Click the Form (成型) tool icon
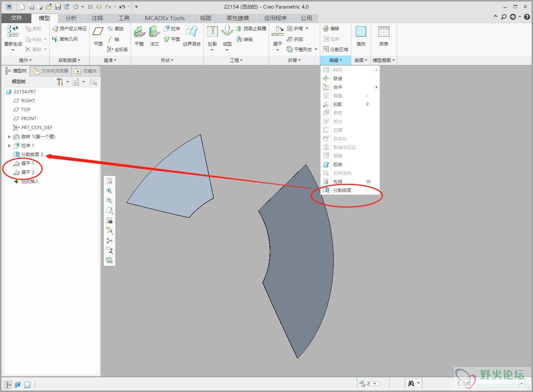The image size is (533, 392). 227,31
